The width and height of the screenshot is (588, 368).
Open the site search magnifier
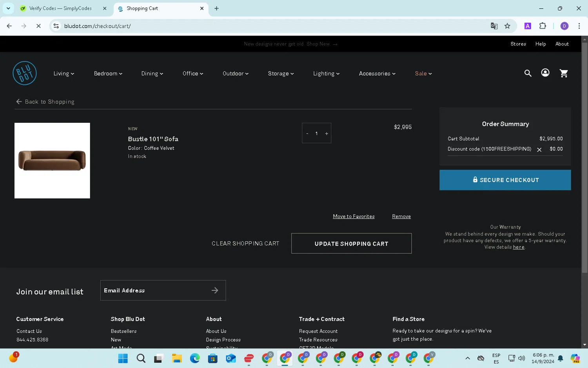point(528,73)
